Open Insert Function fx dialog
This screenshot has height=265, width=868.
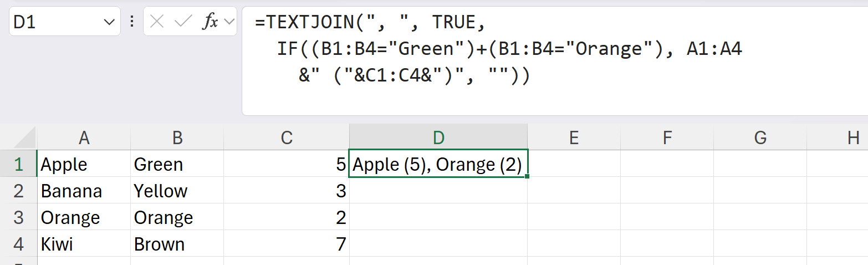[x=211, y=22]
